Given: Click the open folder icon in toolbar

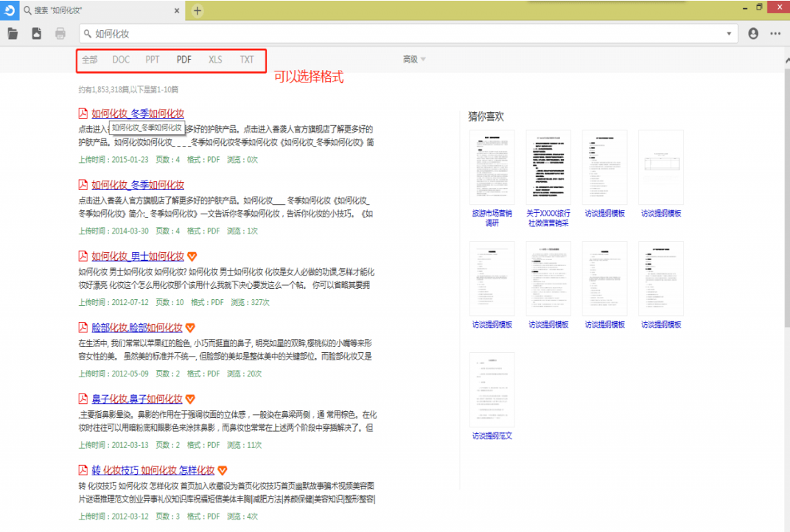Looking at the screenshot, I should coord(13,33).
